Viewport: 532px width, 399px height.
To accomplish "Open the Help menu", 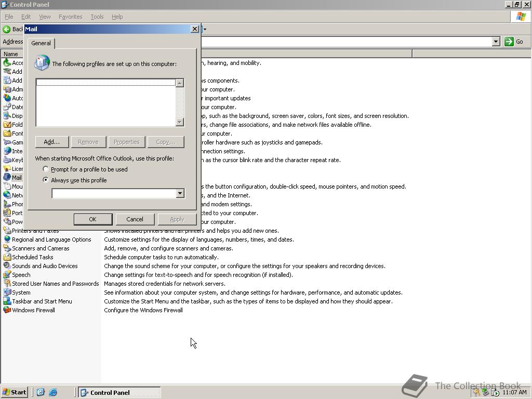I will pos(117,17).
